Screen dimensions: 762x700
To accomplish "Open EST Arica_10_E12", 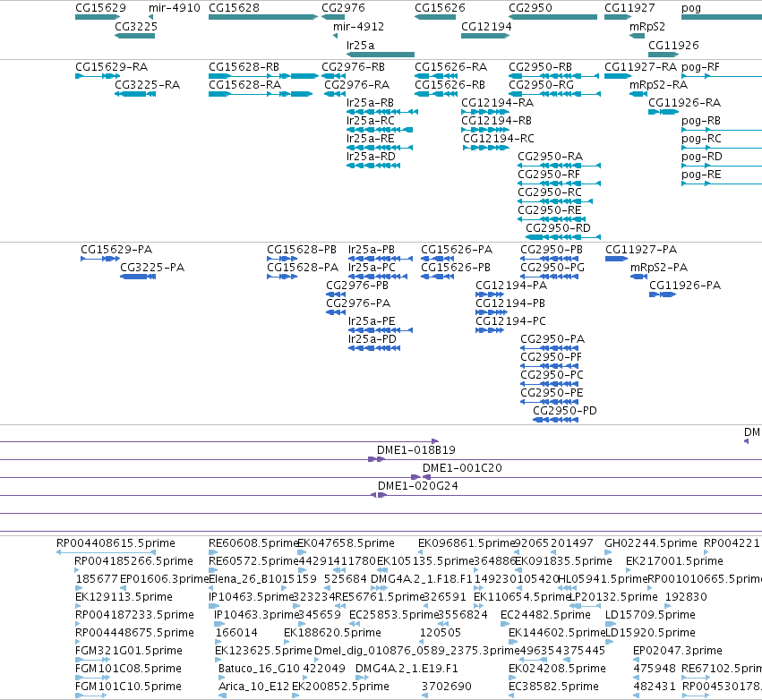I will point(253,687).
